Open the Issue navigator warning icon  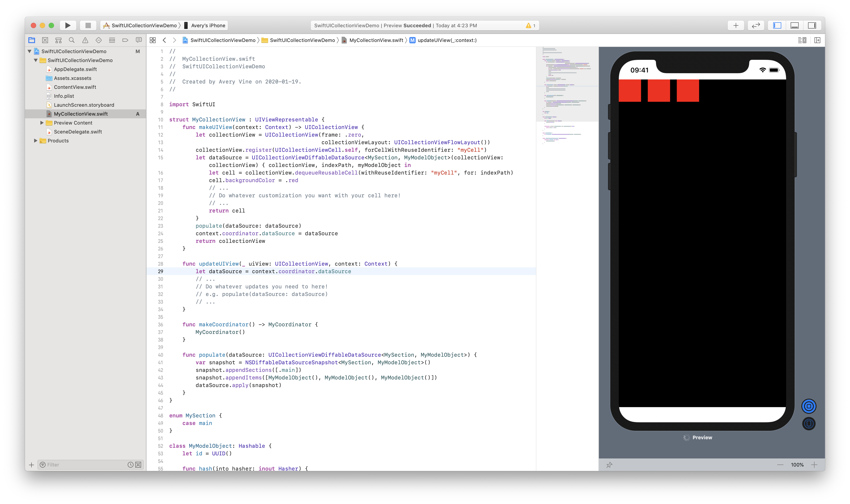tap(85, 40)
